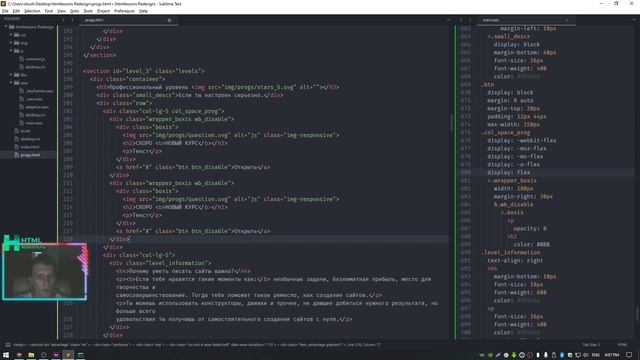
Task: Click line number 210 in gutter
Action: click(68, 175)
